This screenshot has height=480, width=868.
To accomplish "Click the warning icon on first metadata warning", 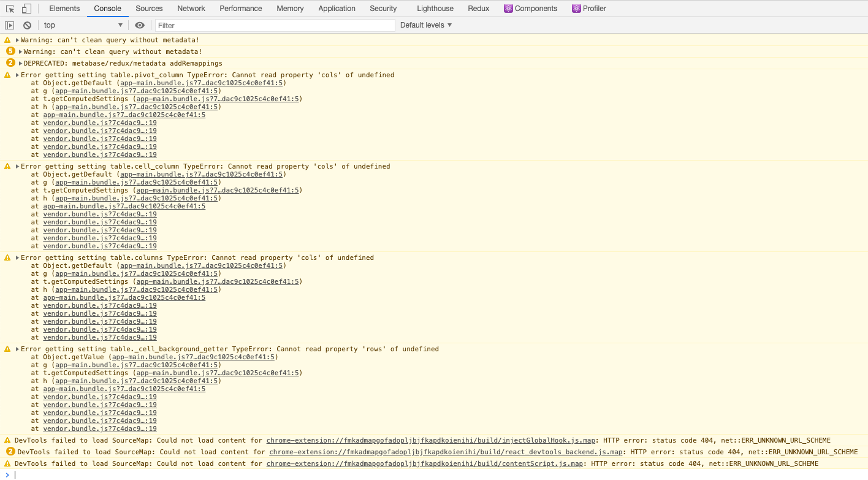I will 7,40.
